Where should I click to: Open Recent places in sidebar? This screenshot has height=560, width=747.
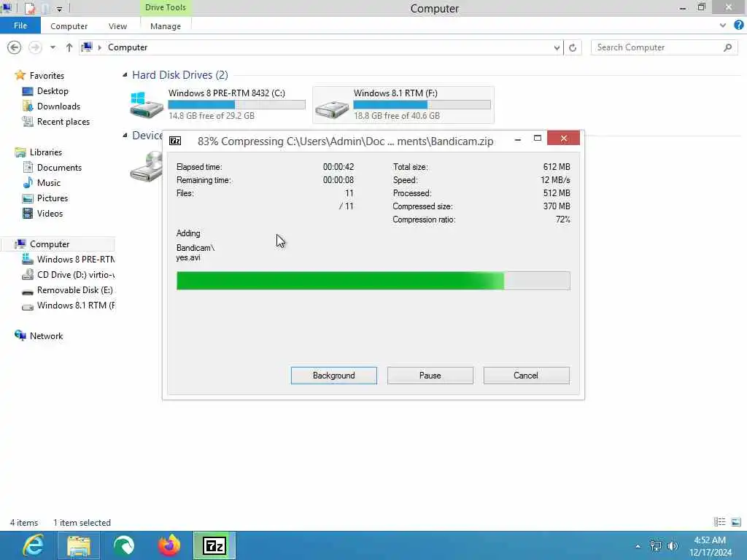click(x=63, y=122)
